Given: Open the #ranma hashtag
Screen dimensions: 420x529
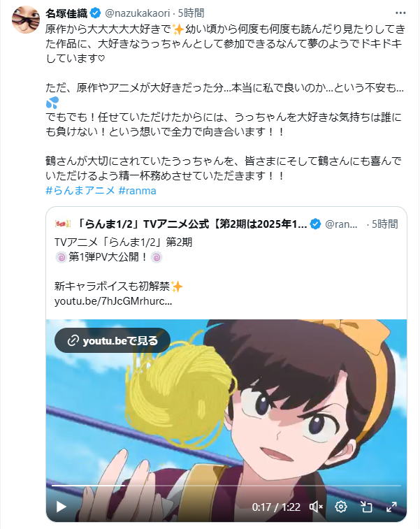Looking at the screenshot, I should [138, 191].
